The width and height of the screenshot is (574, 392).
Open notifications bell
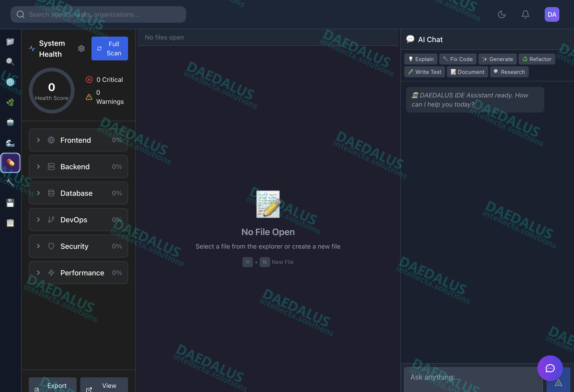[x=525, y=14]
